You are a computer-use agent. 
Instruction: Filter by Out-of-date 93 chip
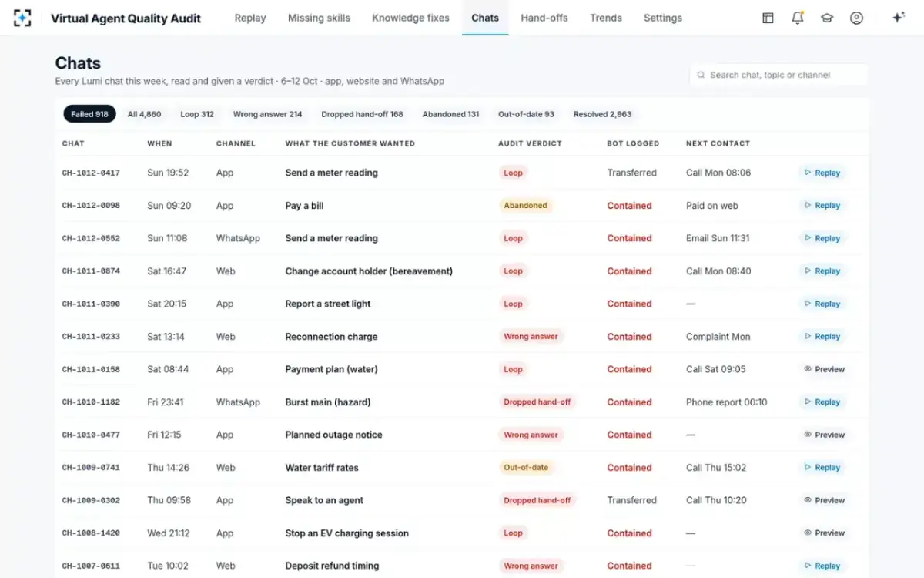click(526, 114)
